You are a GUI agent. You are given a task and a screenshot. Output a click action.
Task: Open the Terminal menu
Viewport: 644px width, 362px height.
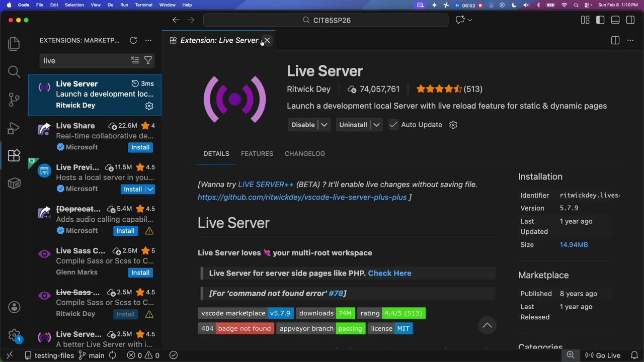[143, 5]
